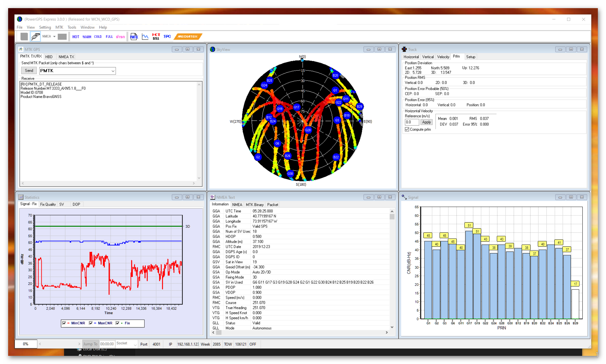This screenshot has width=606, height=364.
Task: Open the View menu
Action: pyautogui.click(x=31, y=27)
